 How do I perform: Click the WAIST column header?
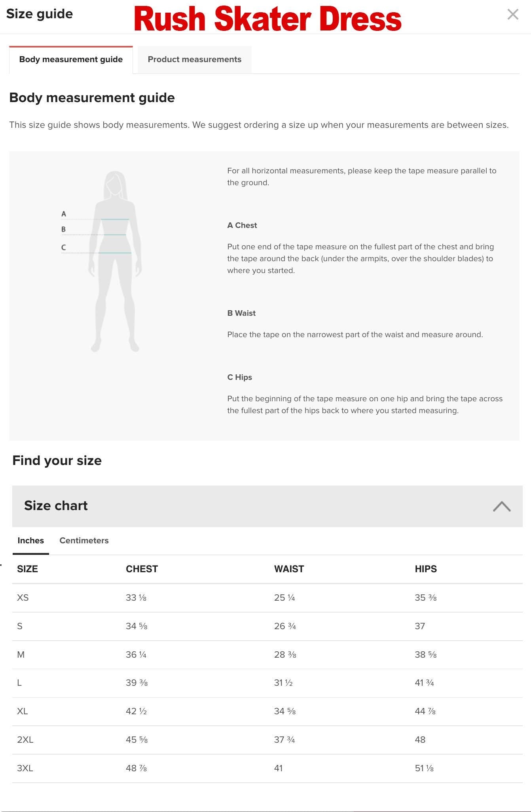coord(289,569)
